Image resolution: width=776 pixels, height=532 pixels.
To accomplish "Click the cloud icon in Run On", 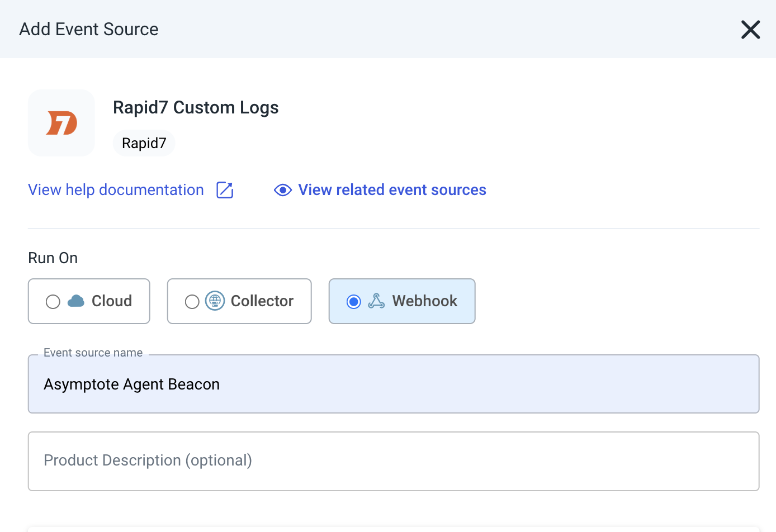I will coord(76,301).
